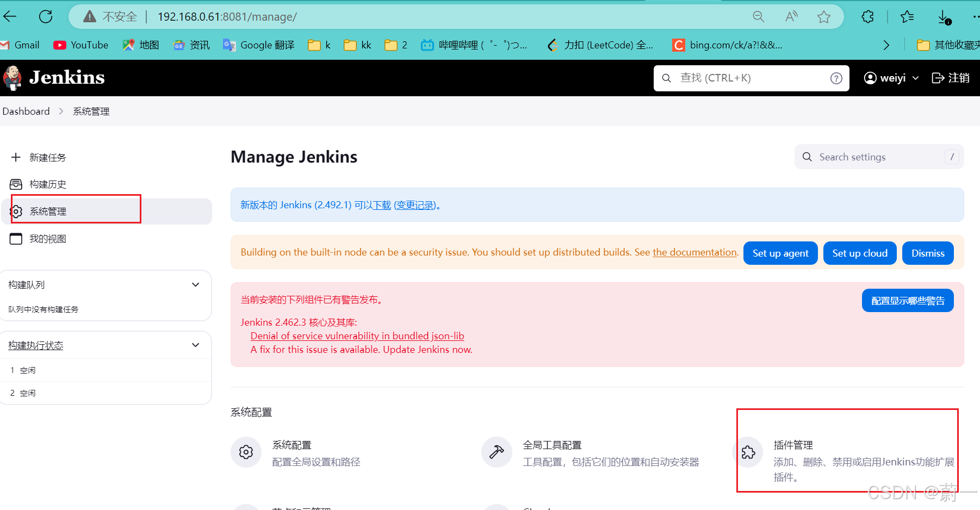Go back with the browser back arrow
This screenshot has width=980, height=510.
10,16
